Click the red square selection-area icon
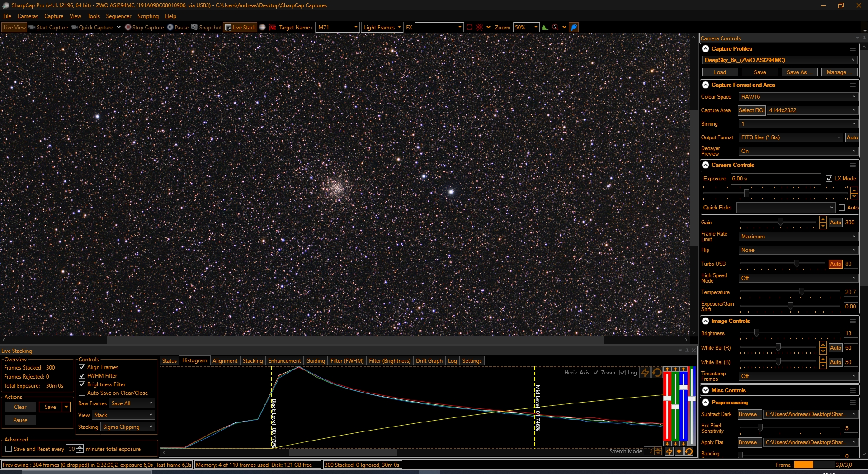The image size is (868, 474). (x=469, y=27)
